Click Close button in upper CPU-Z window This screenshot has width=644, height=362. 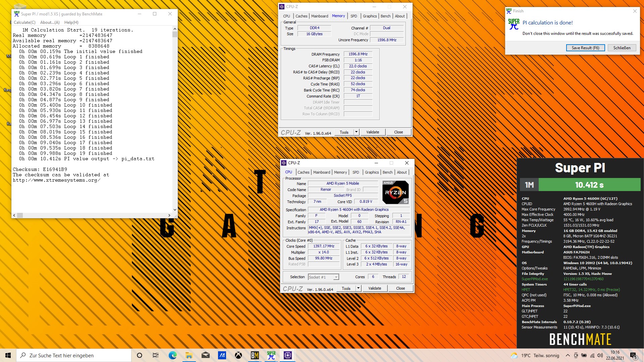[398, 132]
